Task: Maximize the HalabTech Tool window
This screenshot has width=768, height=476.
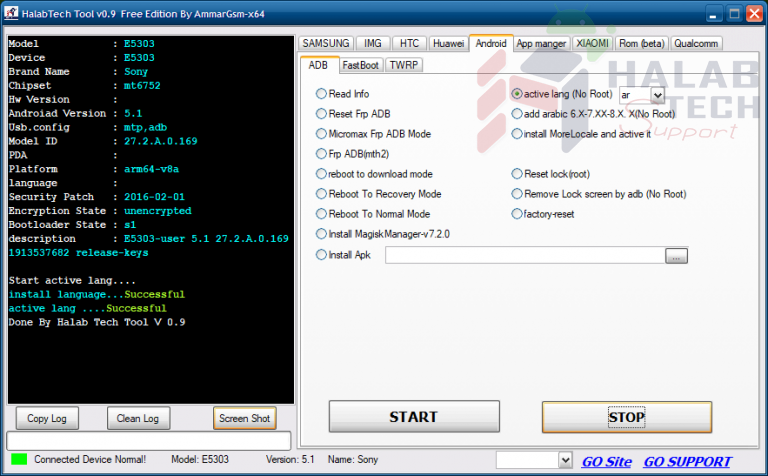Action: (734, 14)
